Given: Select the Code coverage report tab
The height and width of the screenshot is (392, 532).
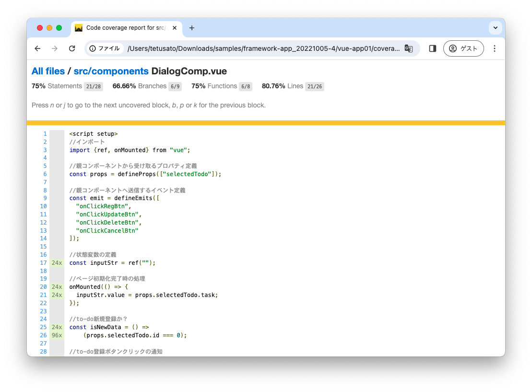Looking at the screenshot, I should (126, 28).
